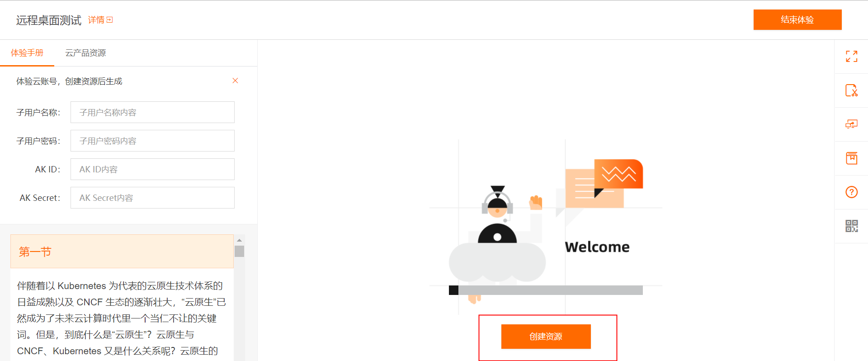The height and width of the screenshot is (361, 868).
Task: Focus the AK ID input field
Action: (x=152, y=169)
